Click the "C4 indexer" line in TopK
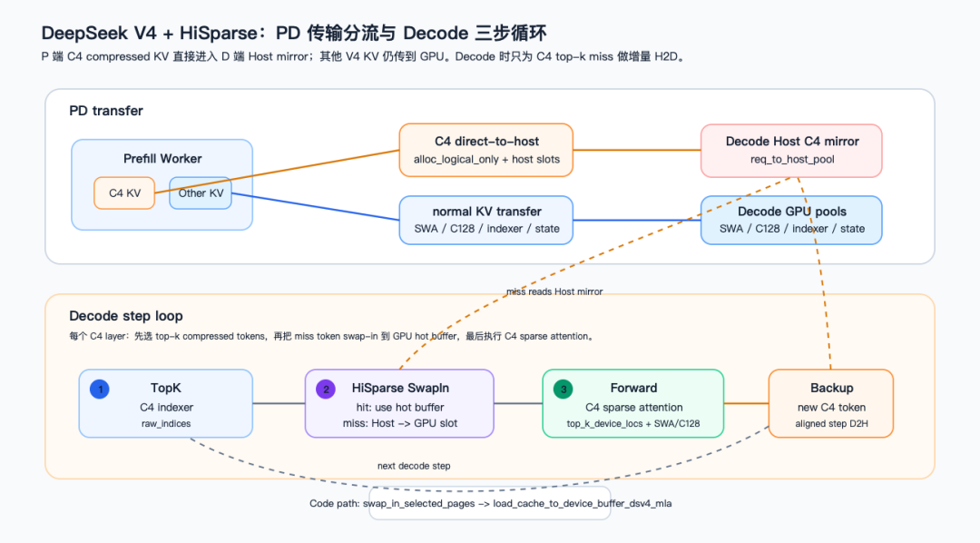980x543 pixels. [x=166, y=407]
